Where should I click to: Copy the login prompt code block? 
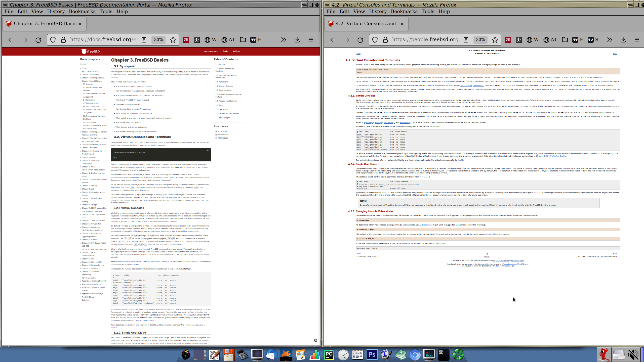click(208, 150)
